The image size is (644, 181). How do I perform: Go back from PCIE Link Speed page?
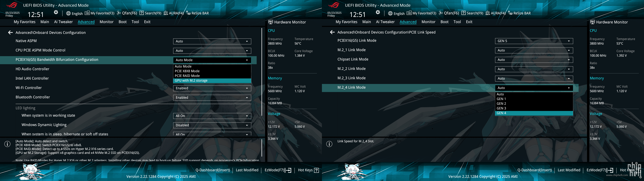[332, 32]
